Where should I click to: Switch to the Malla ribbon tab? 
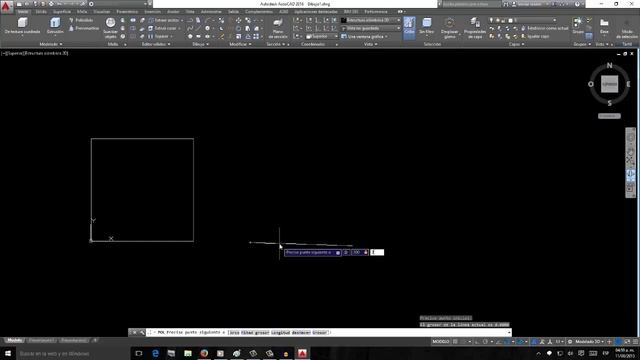point(82,12)
